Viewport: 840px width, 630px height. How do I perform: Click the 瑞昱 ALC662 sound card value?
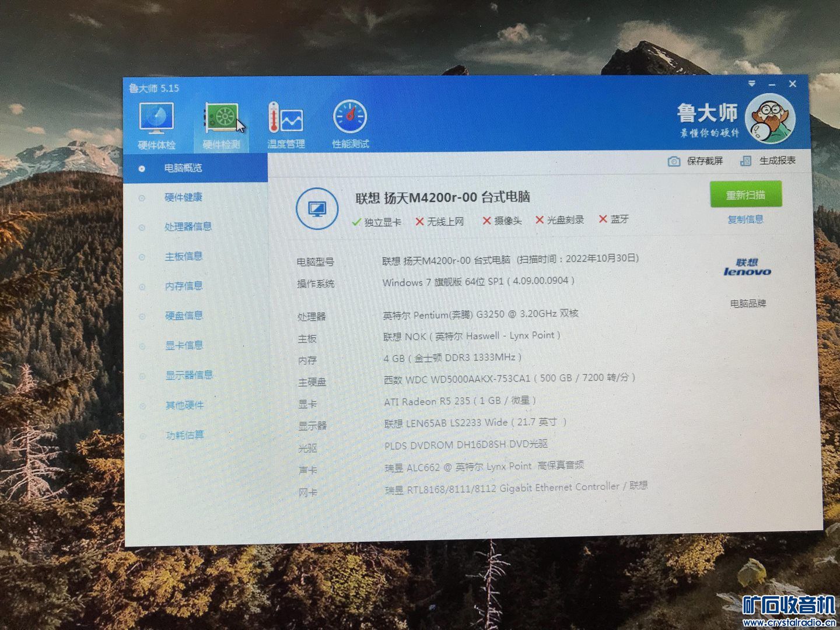pyautogui.click(x=484, y=466)
